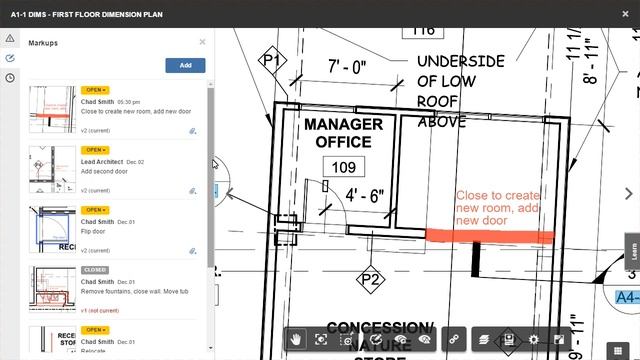Activate the zoom window tool
The width and height of the screenshot is (640, 360).
click(347, 339)
